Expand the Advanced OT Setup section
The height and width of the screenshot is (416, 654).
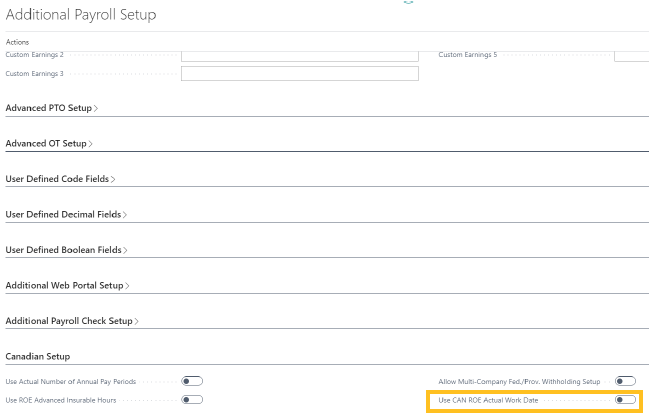(x=48, y=143)
